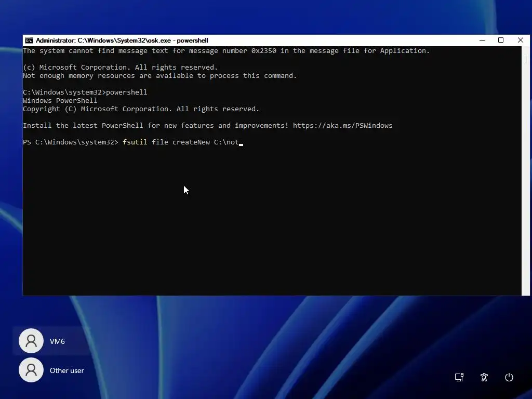Click the https://aka.ms/PSWindows URL text
Viewport: 532px width, 399px height.
tap(343, 126)
